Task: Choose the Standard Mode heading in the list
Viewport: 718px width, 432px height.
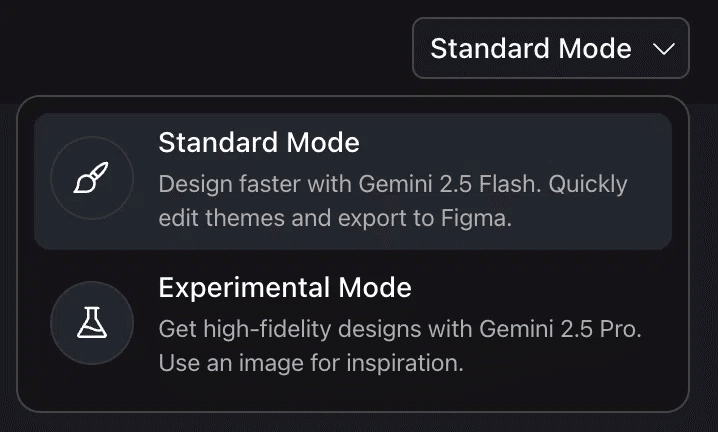Action: pos(258,143)
